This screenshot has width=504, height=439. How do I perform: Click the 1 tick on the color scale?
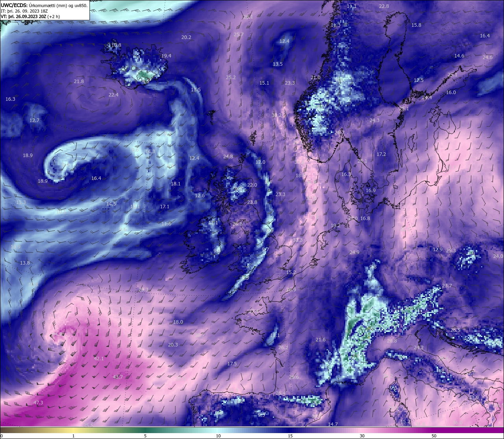74,436
